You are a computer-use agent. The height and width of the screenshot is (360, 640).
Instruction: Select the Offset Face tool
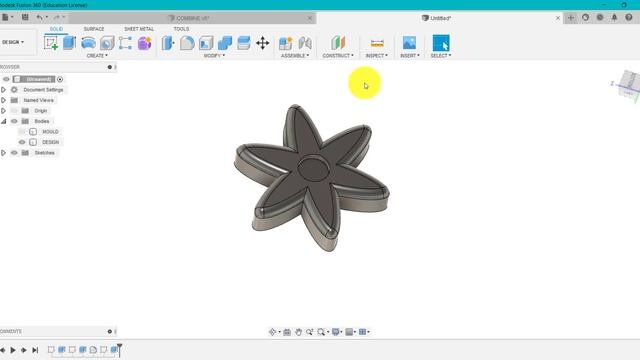coord(244,43)
